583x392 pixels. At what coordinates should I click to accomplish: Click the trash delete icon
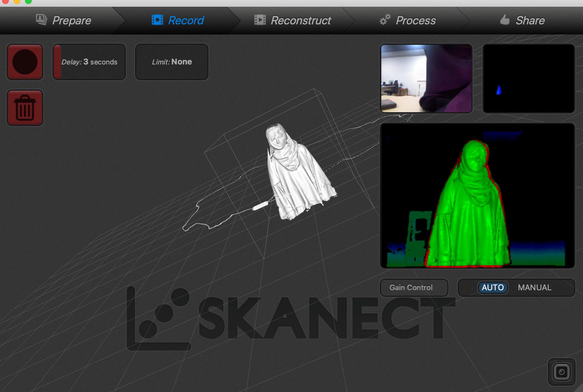(25, 108)
